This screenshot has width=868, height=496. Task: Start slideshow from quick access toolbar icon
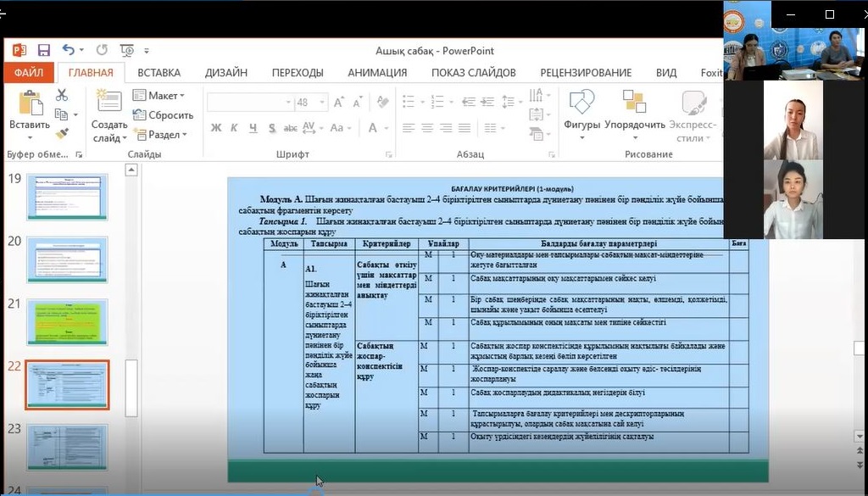pos(127,51)
